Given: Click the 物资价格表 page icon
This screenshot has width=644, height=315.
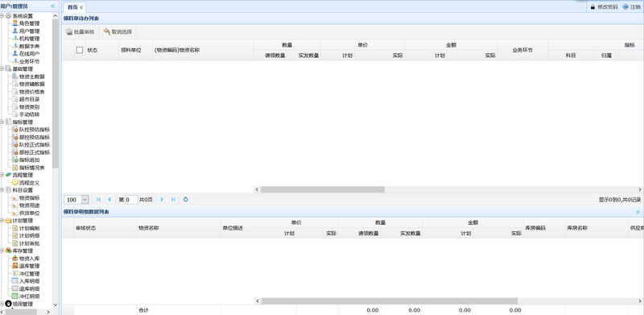Looking at the screenshot, I should pos(15,92).
